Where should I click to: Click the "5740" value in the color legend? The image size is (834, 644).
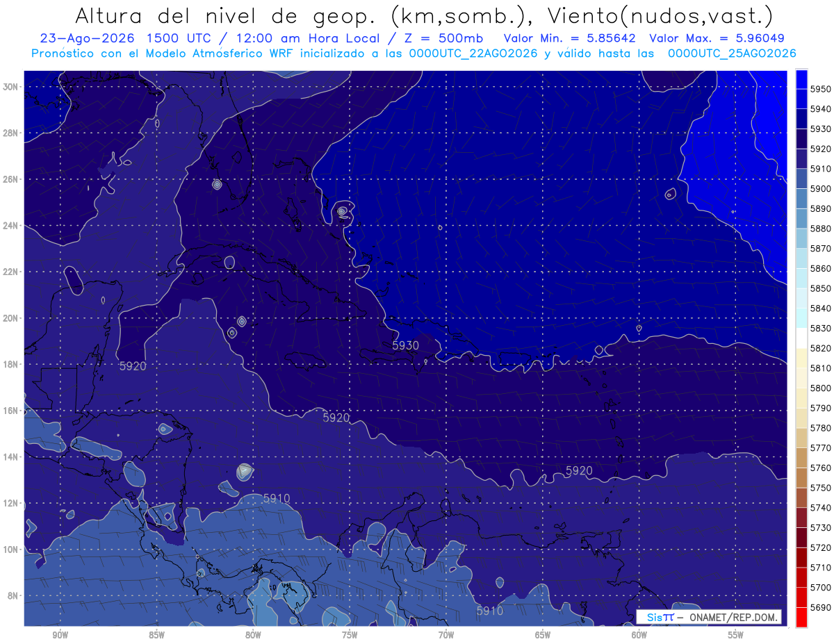(820, 507)
